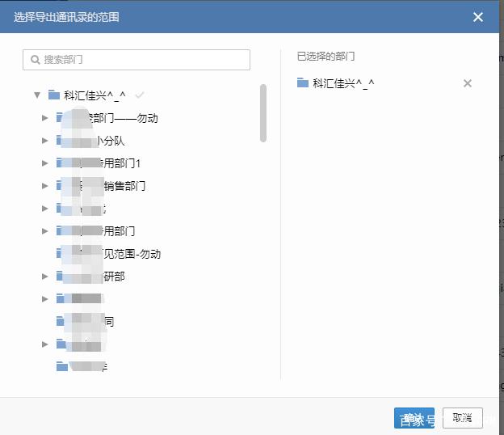Screen dimensions: 504x435
Task: Click folder icon of 小分队 item
Action: 60,140
